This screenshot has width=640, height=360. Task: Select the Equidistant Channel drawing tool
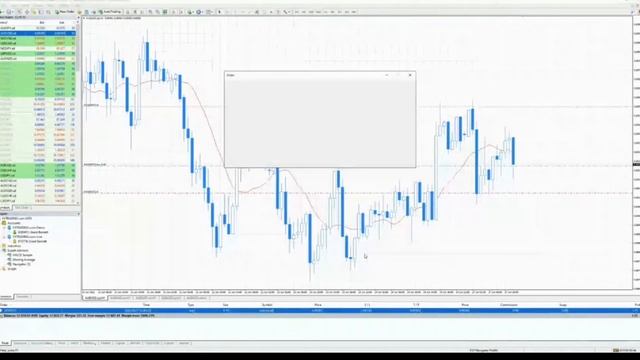(x=257, y=12)
